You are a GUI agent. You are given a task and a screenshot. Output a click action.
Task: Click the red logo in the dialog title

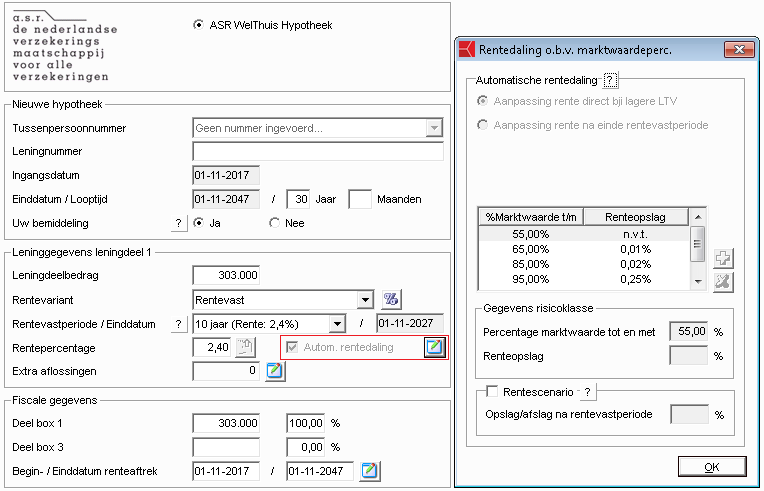[467, 49]
